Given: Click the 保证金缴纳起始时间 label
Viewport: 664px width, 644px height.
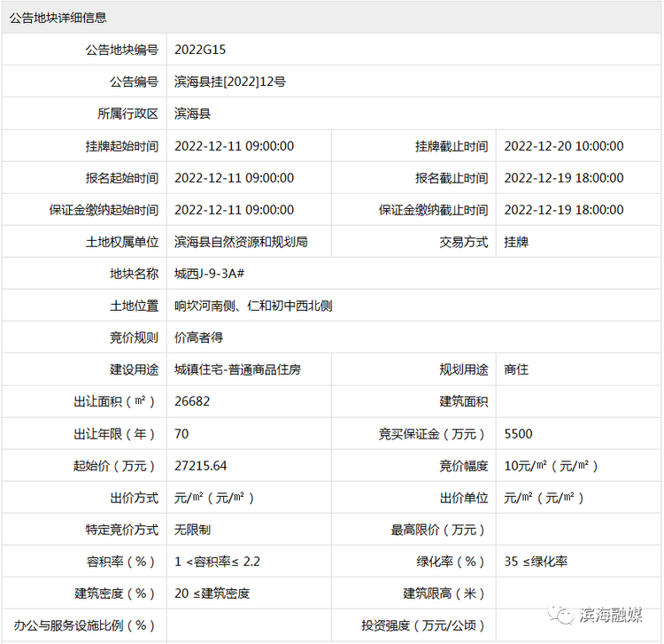Looking at the screenshot, I should click(x=104, y=210).
